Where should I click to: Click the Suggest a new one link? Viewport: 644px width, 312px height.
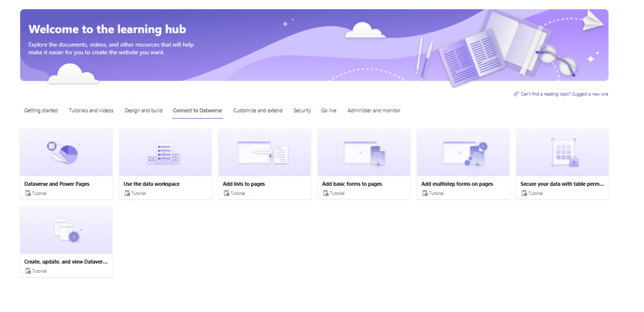590,93
